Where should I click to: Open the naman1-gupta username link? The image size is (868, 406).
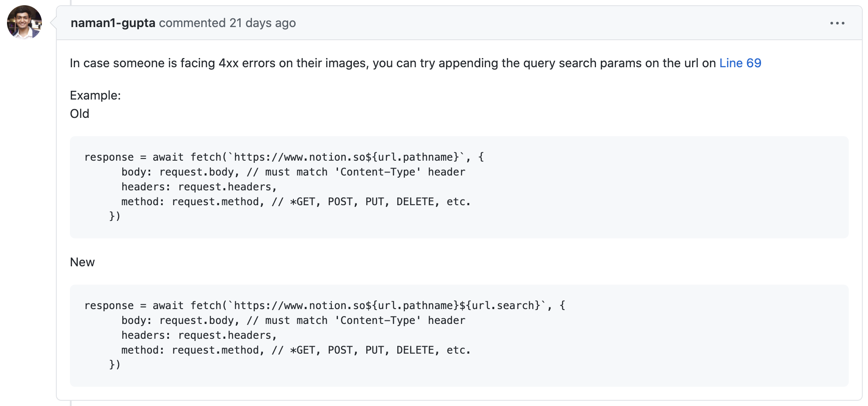coord(113,23)
